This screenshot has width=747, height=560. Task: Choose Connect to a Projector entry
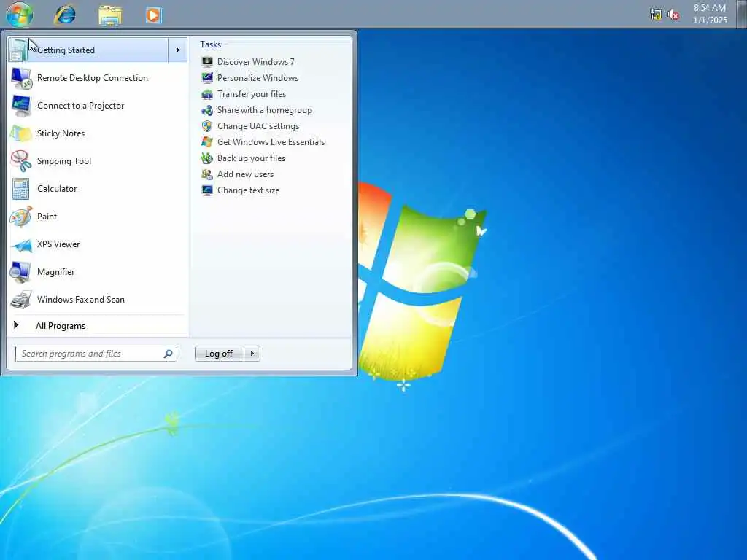point(98,106)
